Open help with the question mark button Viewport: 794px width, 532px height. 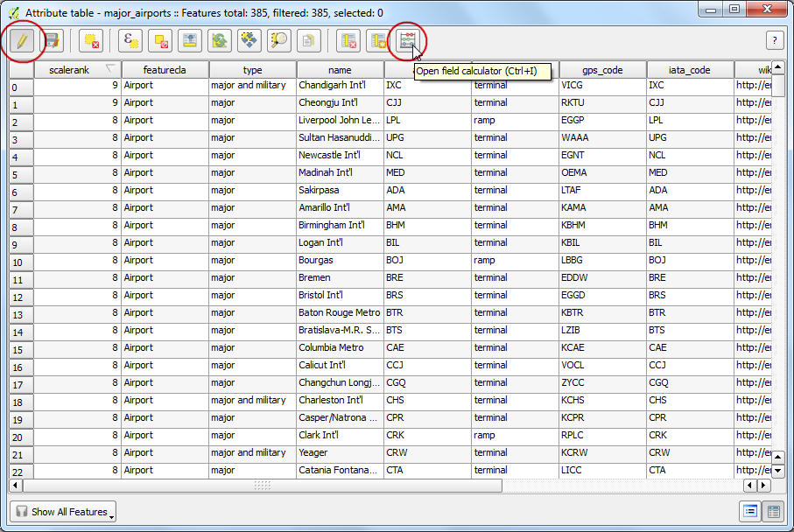(x=774, y=40)
